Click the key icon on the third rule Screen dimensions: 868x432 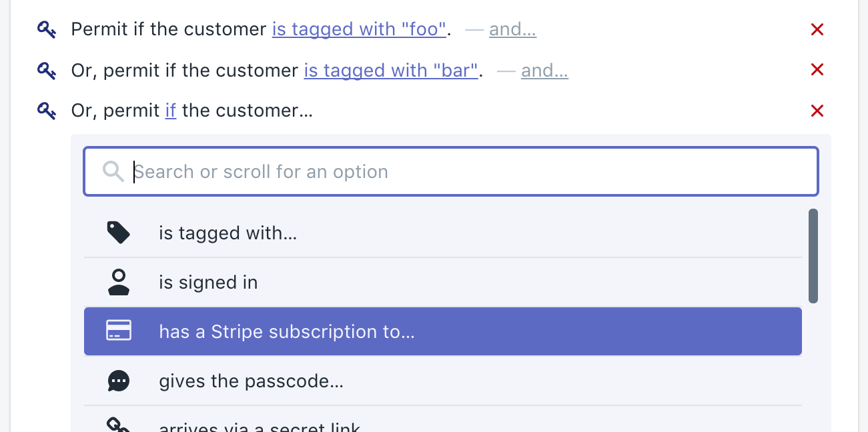click(46, 111)
